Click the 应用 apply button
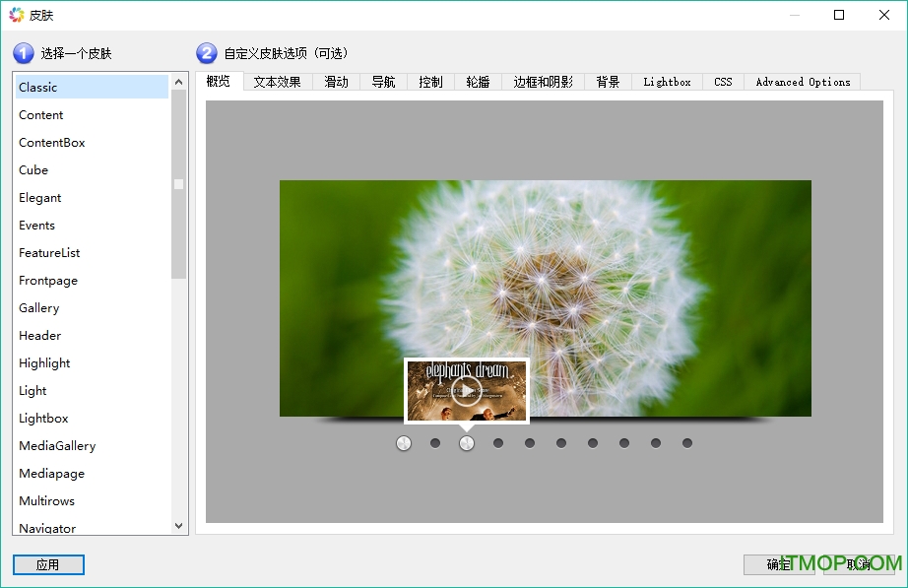Viewport: 908px width, 588px height. pyautogui.click(x=48, y=564)
